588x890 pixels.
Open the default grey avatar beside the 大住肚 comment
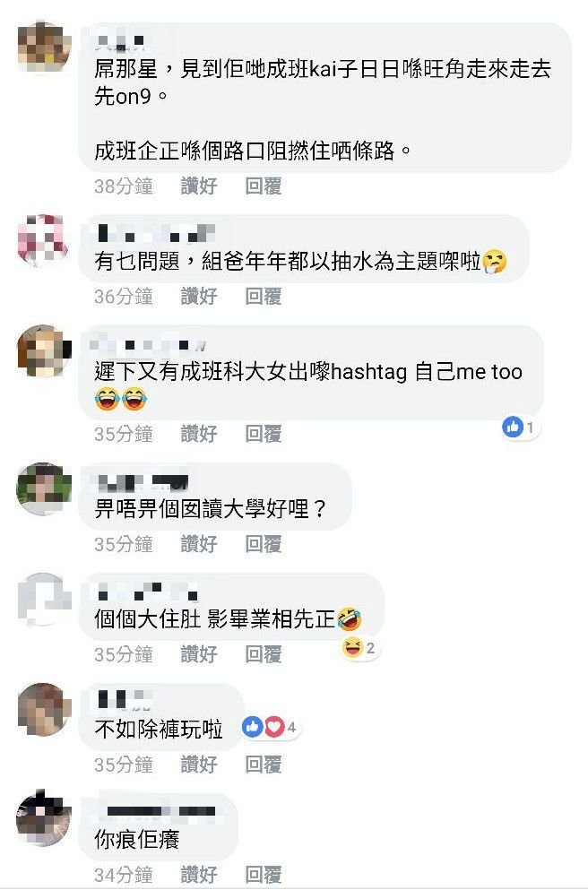pyautogui.click(x=44, y=599)
